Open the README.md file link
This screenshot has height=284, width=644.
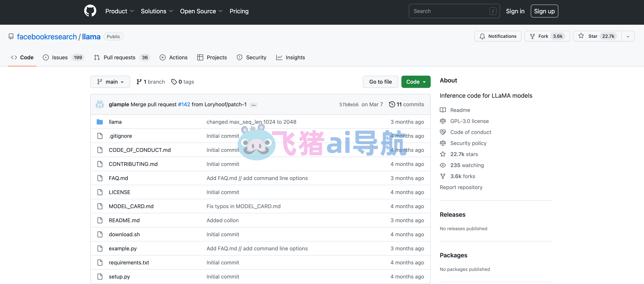click(x=124, y=220)
